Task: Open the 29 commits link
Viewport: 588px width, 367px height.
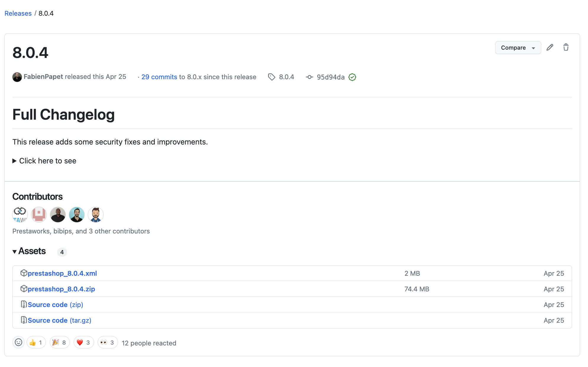Action: (159, 77)
